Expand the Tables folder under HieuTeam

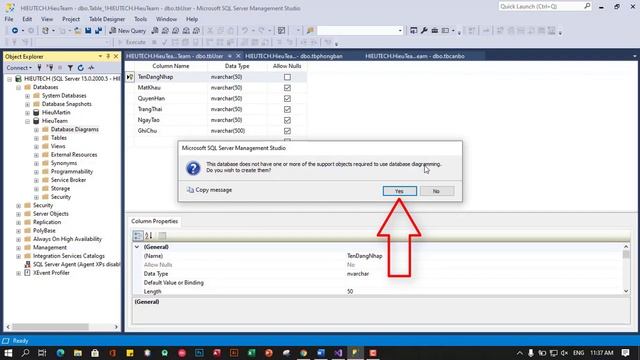click(36, 138)
